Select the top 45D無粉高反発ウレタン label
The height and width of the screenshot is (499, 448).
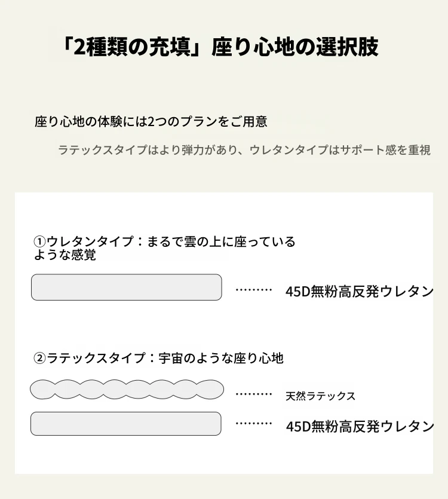pyautogui.click(x=360, y=292)
